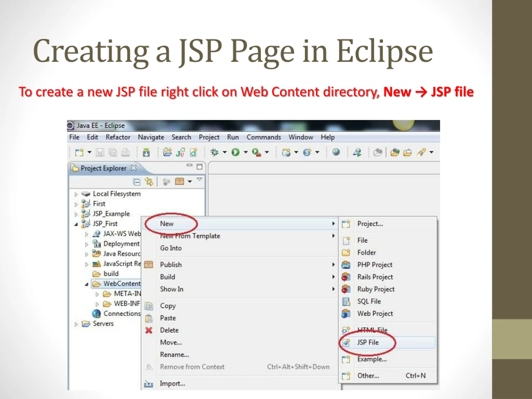Select File in New submenu
The image size is (532, 399).
coord(388,240)
